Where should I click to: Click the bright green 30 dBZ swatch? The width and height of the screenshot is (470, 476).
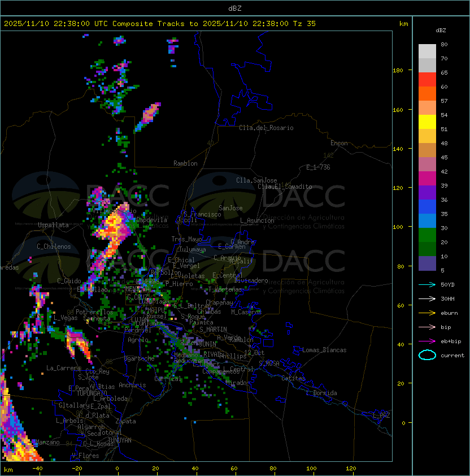pos(427,235)
